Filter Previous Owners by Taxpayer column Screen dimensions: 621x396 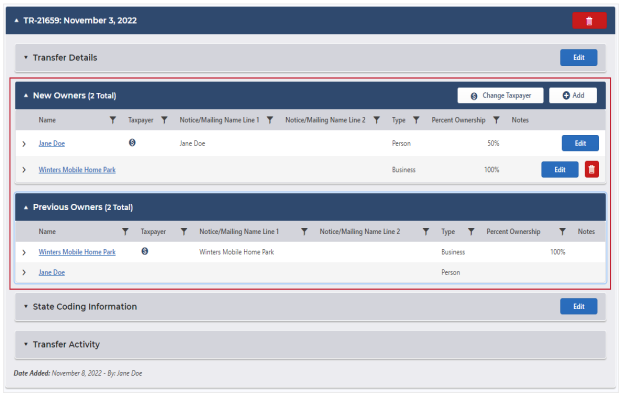184,231
